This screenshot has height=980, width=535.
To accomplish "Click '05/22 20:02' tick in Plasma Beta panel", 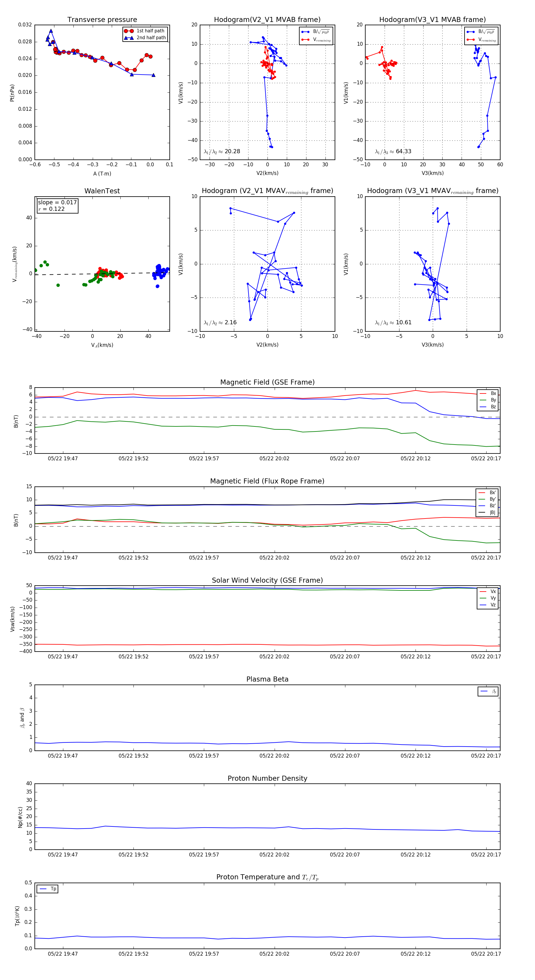I will click(274, 756).
